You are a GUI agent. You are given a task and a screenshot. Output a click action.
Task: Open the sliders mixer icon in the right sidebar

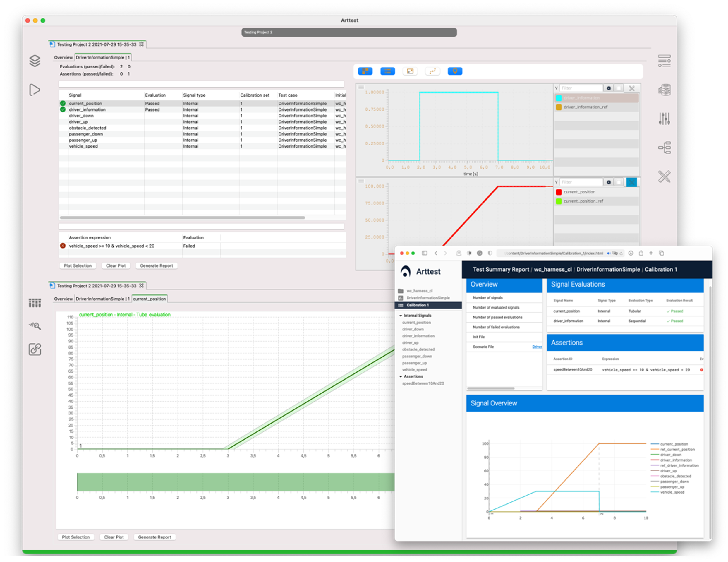tap(664, 119)
